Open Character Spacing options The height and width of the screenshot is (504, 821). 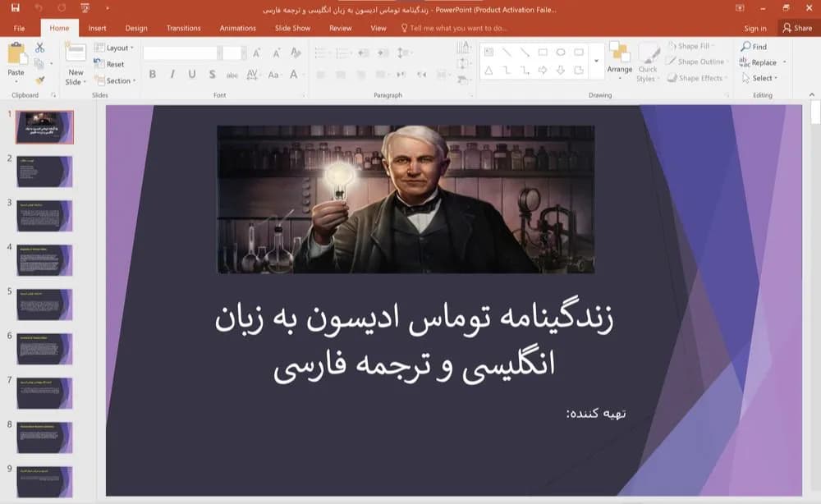click(252, 75)
